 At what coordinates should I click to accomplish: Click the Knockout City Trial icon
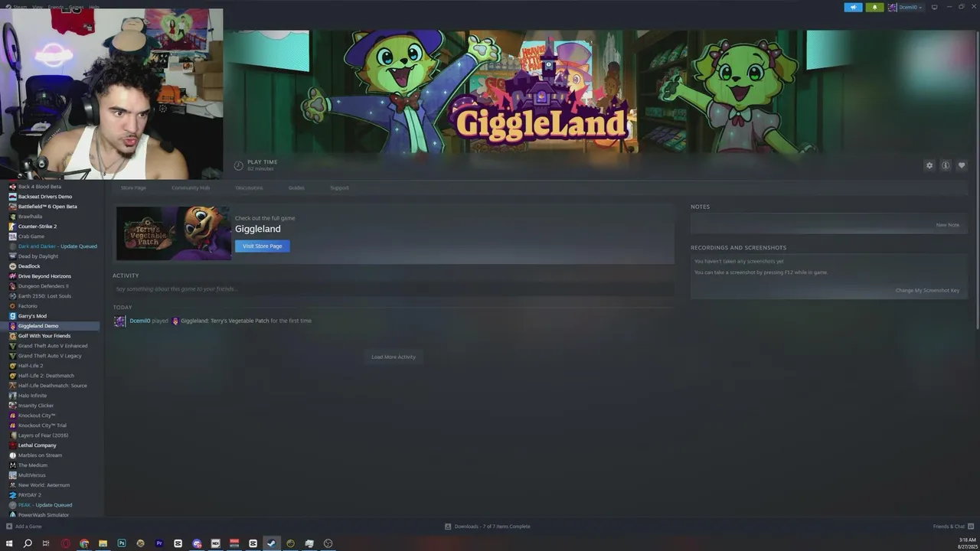[x=12, y=425]
